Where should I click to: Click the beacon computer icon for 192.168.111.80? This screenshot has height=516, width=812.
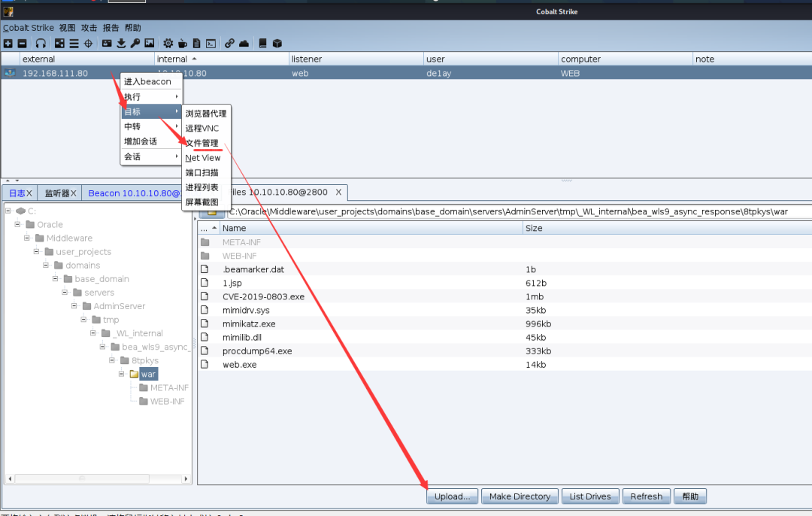10,73
